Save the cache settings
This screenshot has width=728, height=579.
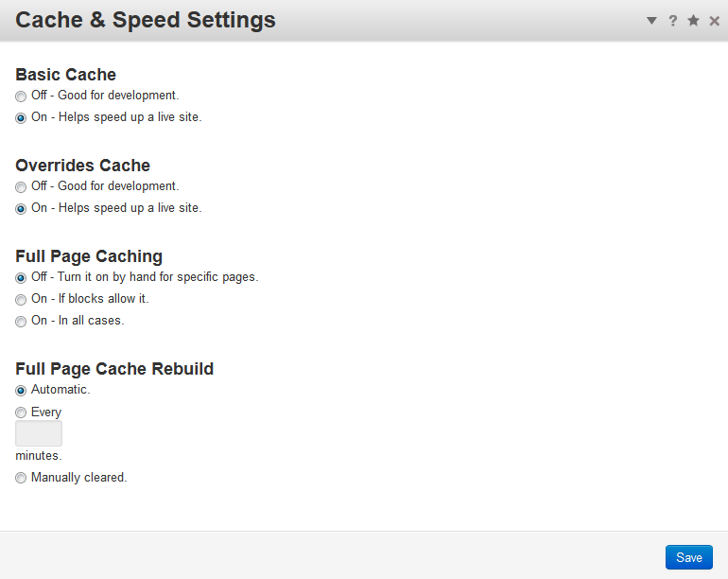[688, 557]
